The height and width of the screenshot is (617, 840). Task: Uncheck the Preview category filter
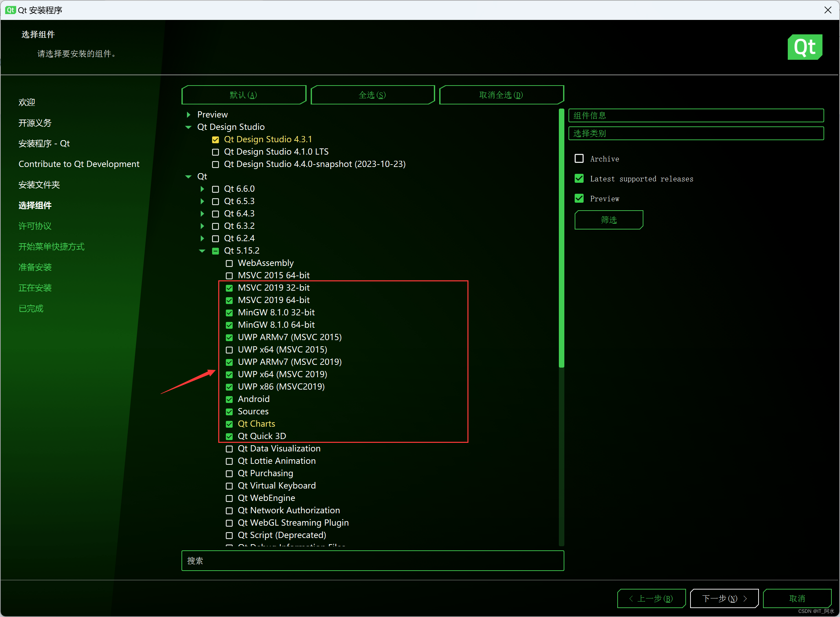[579, 198]
